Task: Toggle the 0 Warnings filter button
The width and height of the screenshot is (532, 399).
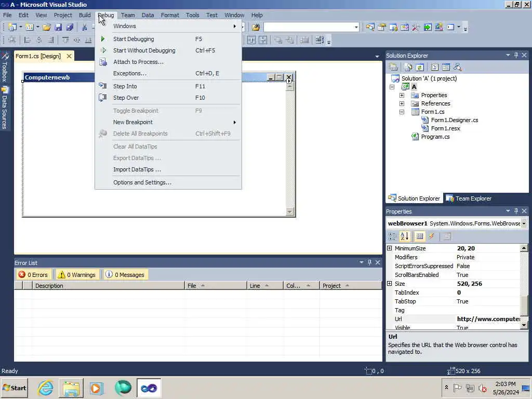Action: pos(77,274)
